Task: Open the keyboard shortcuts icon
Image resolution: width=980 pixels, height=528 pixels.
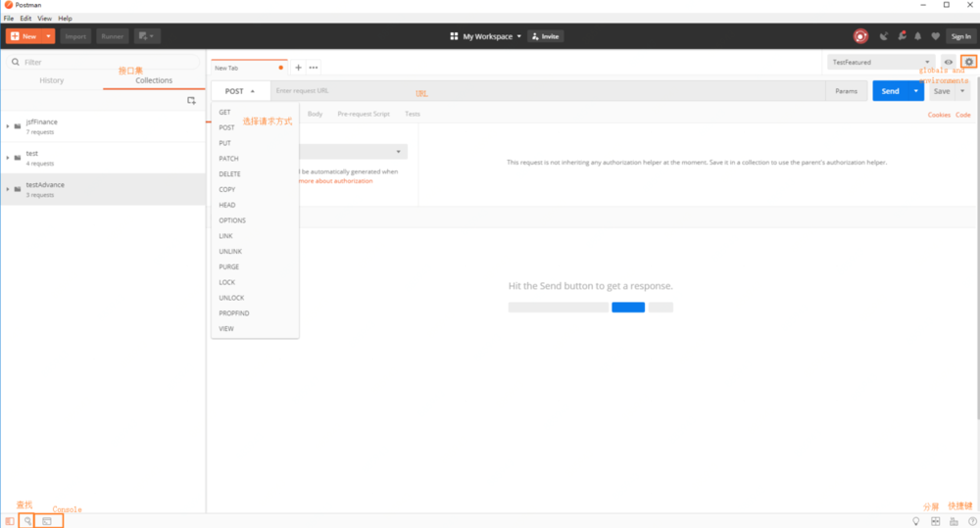Action: [x=954, y=521]
